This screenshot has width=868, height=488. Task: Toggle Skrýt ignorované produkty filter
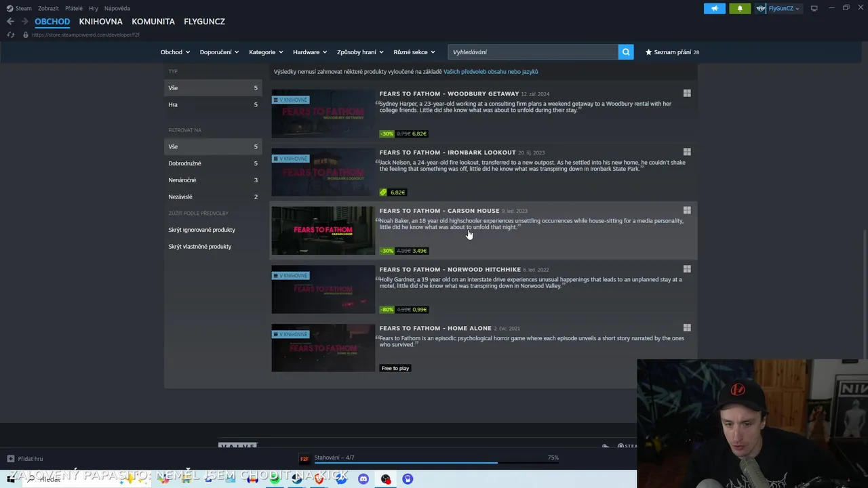[201, 230]
